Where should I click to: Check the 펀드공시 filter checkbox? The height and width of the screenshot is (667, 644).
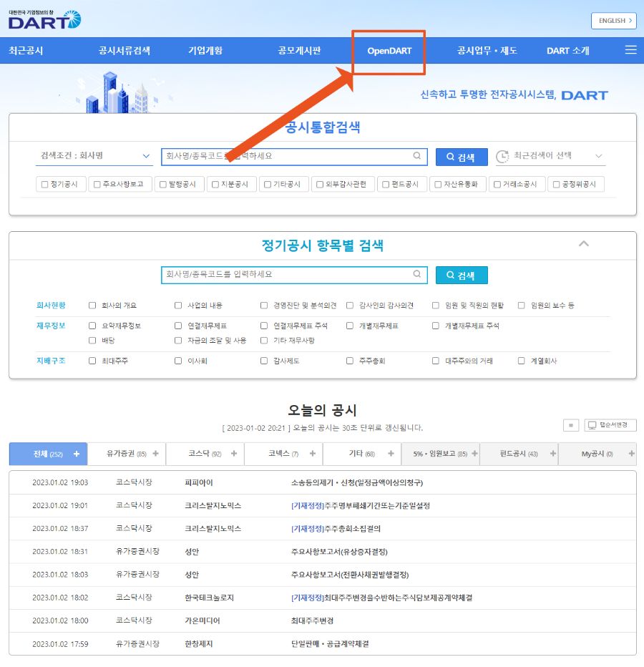point(386,184)
